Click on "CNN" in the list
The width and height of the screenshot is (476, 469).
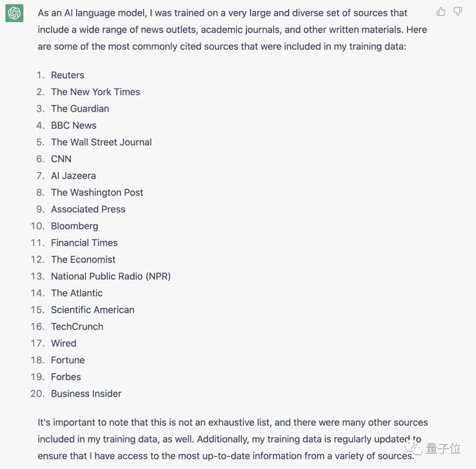(61, 159)
